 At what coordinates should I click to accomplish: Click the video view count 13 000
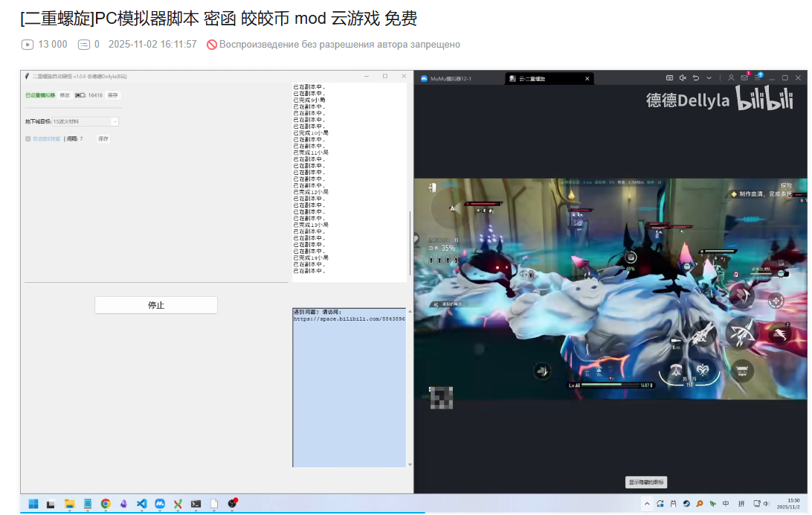point(52,45)
